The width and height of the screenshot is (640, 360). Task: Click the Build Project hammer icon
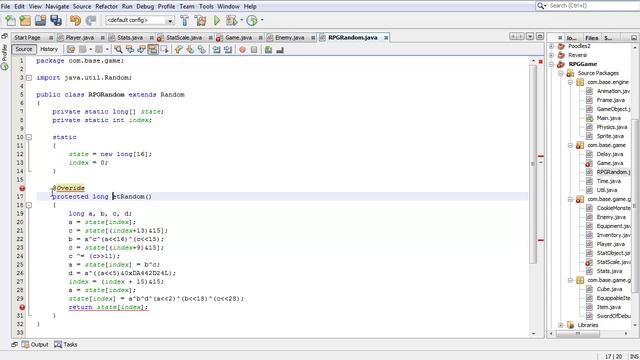(184, 20)
